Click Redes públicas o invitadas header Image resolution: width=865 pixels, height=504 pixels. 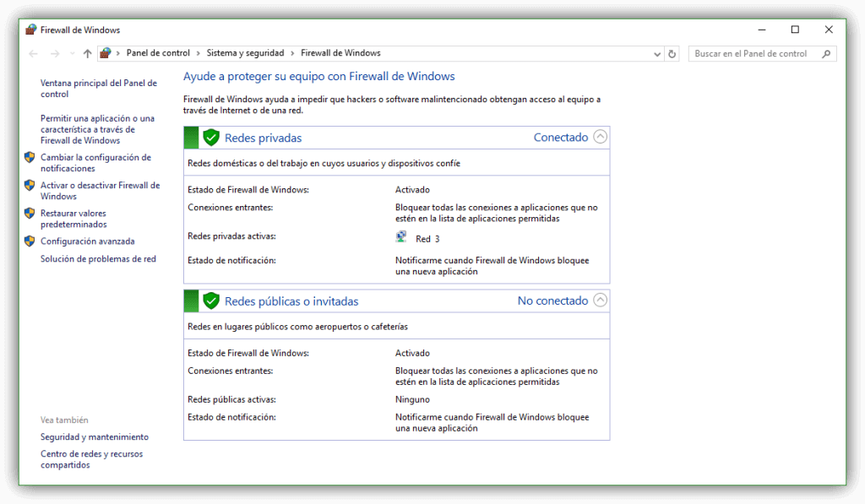point(291,301)
